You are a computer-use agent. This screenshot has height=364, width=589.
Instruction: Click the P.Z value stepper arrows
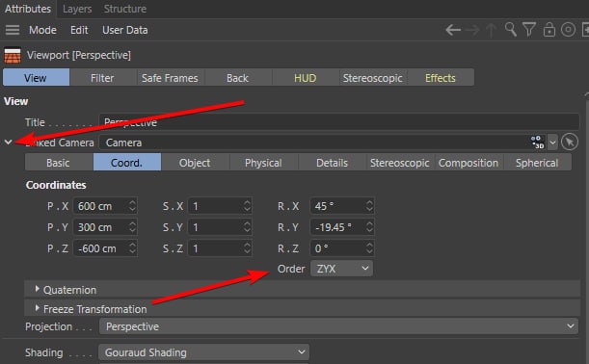[x=132, y=247]
